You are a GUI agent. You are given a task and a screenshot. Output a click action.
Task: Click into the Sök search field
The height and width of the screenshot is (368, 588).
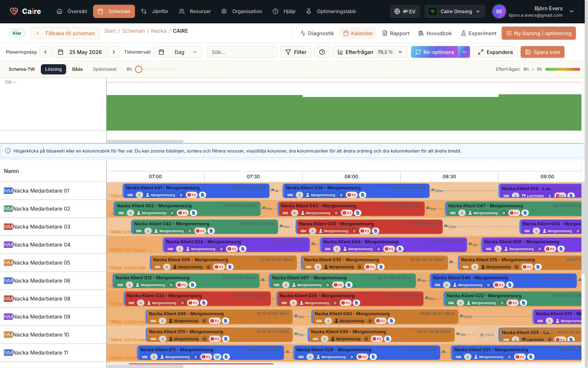[242, 52]
